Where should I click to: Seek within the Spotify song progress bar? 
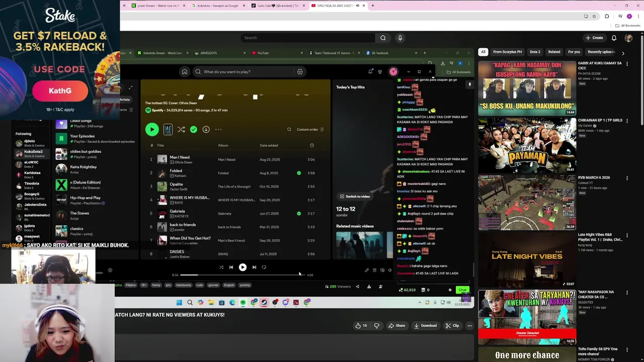pos(242,275)
